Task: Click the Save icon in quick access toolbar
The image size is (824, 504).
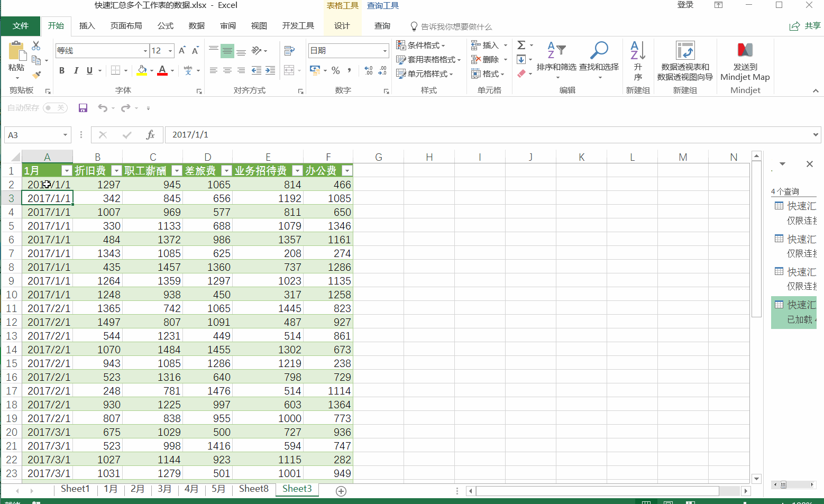Action: pyautogui.click(x=83, y=108)
